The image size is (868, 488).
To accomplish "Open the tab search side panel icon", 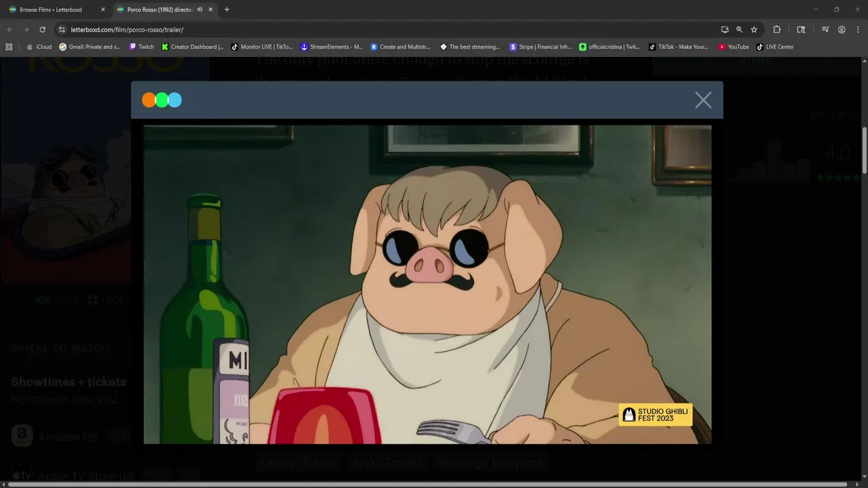I will 801,30.
